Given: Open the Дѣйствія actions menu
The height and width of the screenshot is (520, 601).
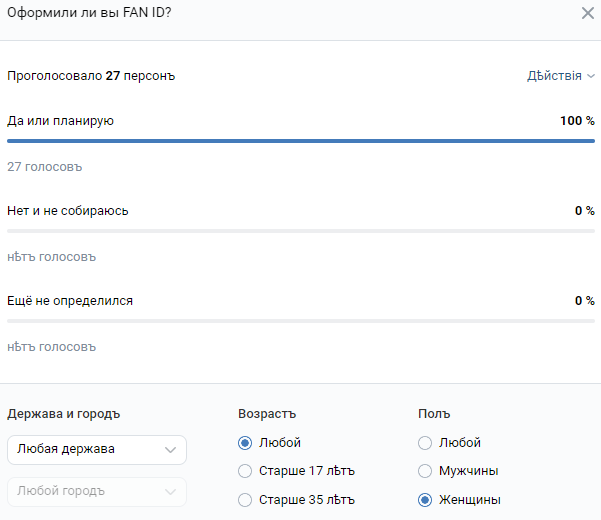Looking at the screenshot, I should pyautogui.click(x=560, y=76).
